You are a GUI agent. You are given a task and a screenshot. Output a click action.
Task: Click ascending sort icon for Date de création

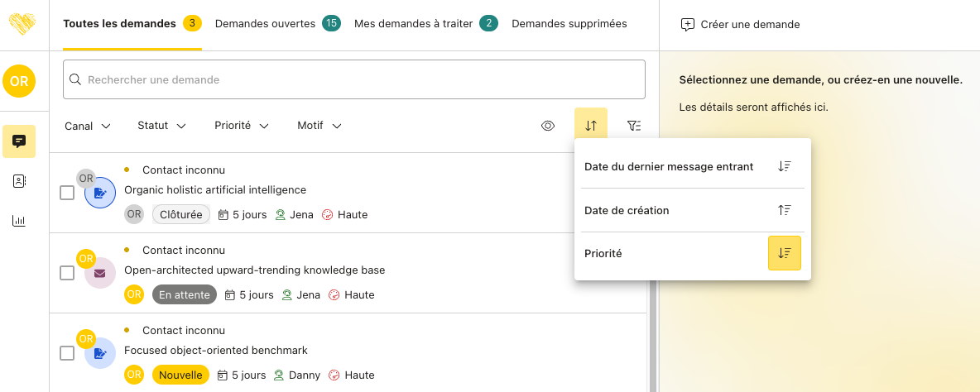785,210
